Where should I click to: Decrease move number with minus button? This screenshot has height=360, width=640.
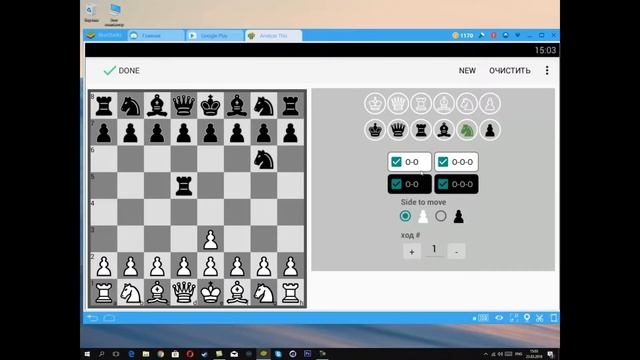coord(456,251)
